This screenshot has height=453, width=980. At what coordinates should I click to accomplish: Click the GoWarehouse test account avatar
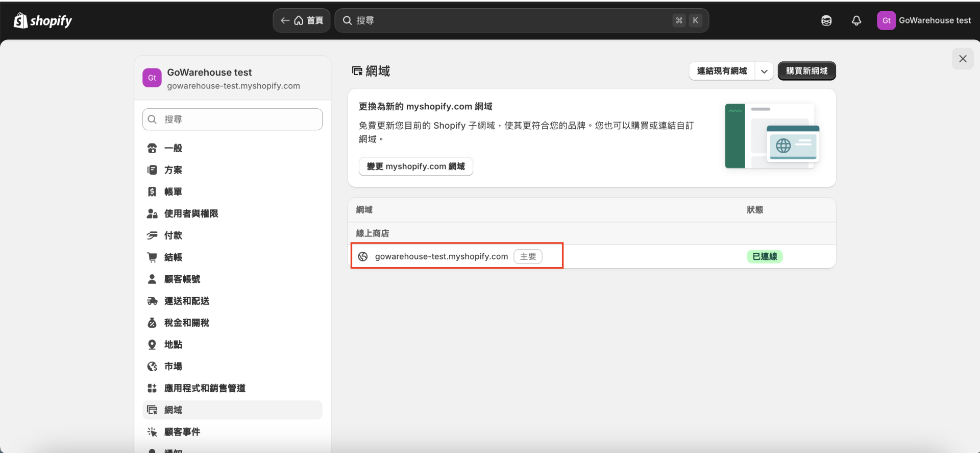click(886, 20)
